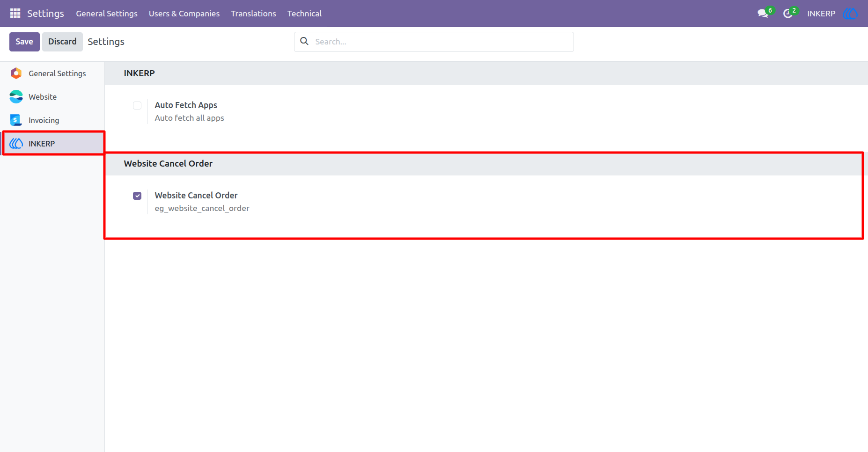Click the 'Auto Fetch Apps' setting label

[186, 105]
